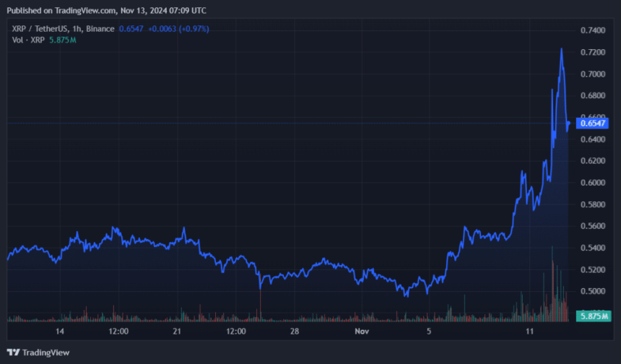Click the 0.7200 price axis label
Viewport: 621px width, 364px height.
pos(593,53)
